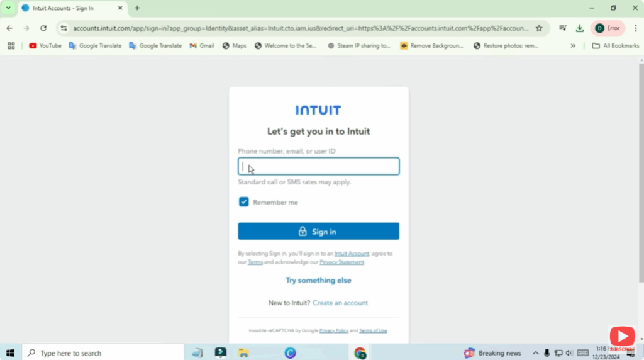Open the Windows Start menu
The width and height of the screenshot is (644, 360).
[x=10, y=353]
